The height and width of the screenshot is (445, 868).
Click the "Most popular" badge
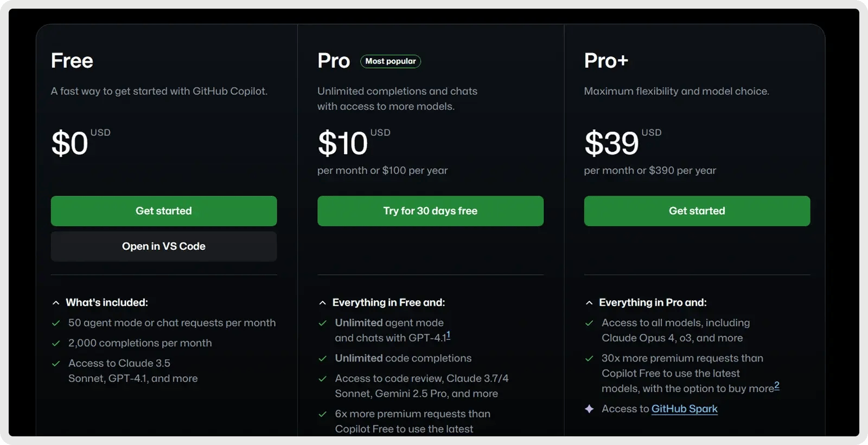tap(391, 61)
